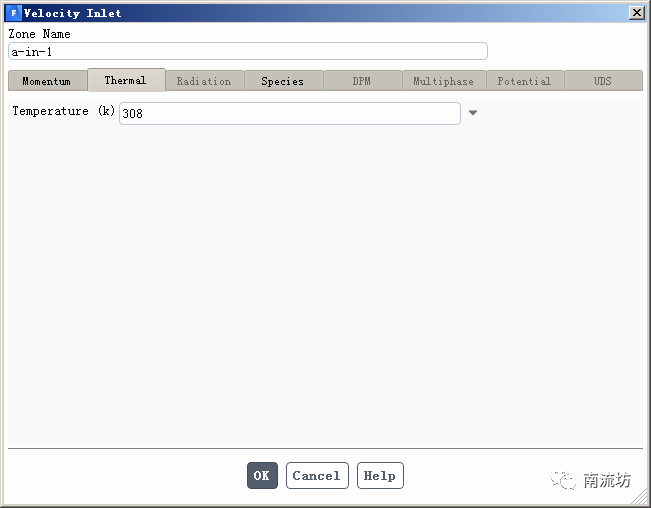Viewport: 651px width, 508px height.
Task: Click the Zone Name field containing a-in-1
Action: point(248,51)
